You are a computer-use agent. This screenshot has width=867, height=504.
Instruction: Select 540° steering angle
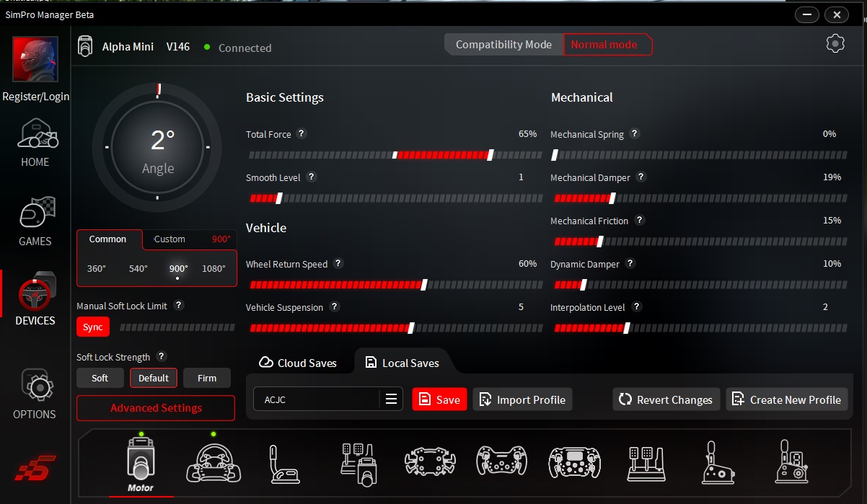point(138,268)
